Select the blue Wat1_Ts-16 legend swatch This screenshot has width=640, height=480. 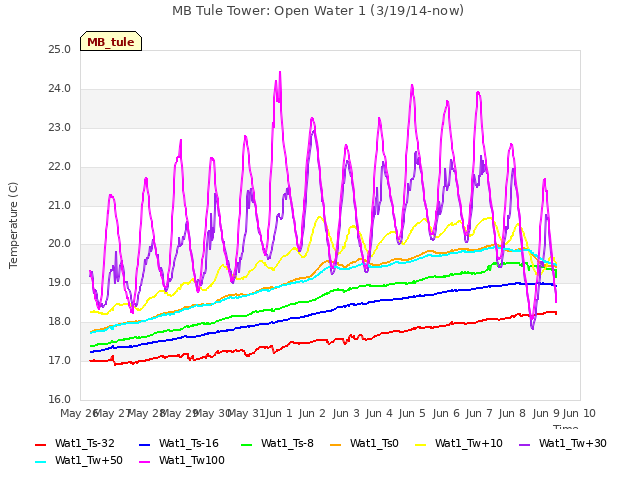pyautogui.click(x=144, y=444)
